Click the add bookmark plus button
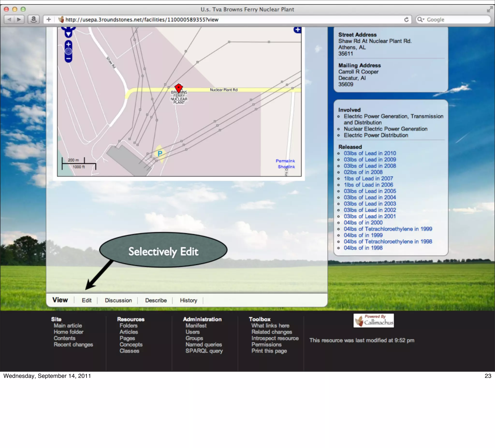Viewport: 495px width, 448px height. pyautogui.click(x=49, y=19)
